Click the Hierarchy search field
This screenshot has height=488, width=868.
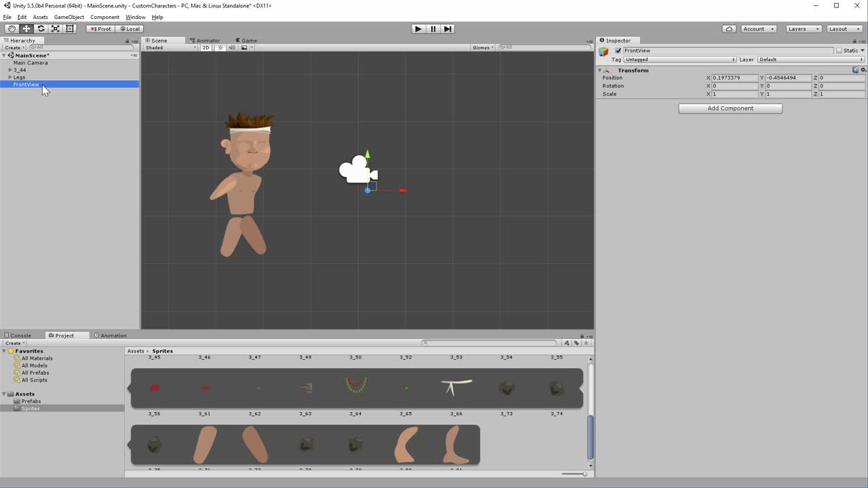81,47
